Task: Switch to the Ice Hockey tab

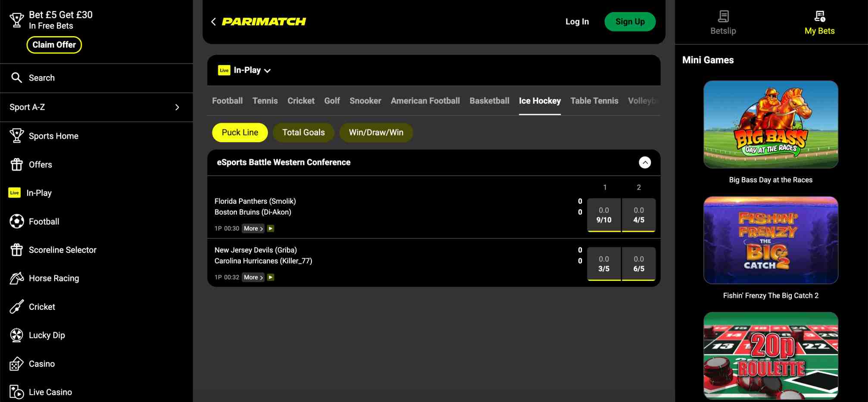Action: click(540, 100)
